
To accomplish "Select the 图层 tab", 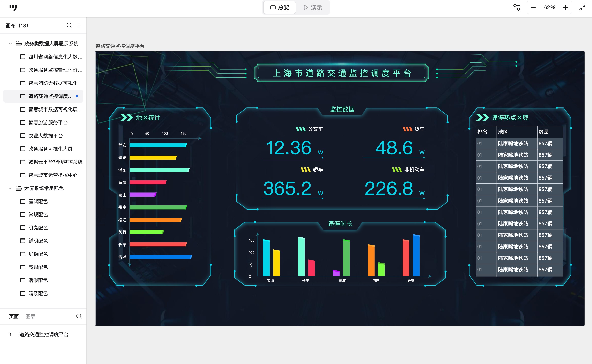I will 30,316.
